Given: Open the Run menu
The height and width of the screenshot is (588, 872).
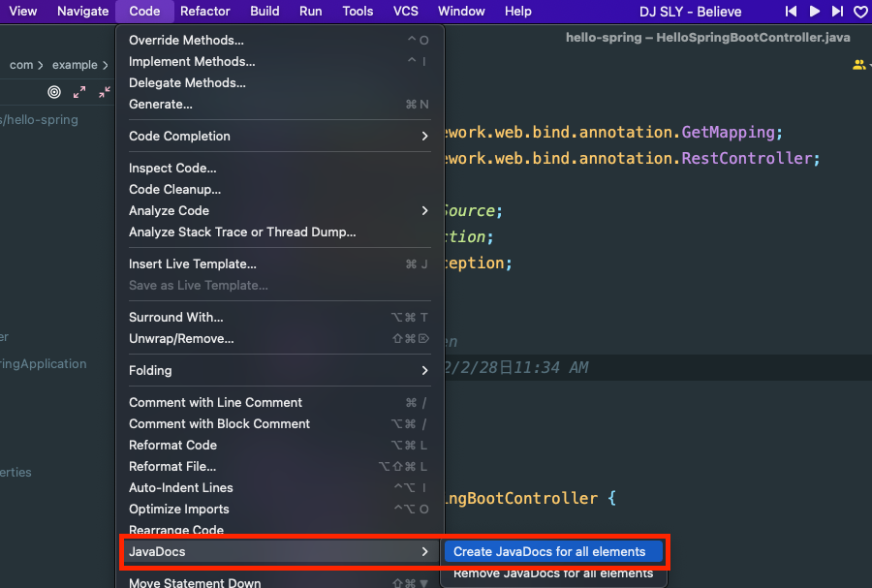Looking at the screenshot, I should tap(310, 11).
